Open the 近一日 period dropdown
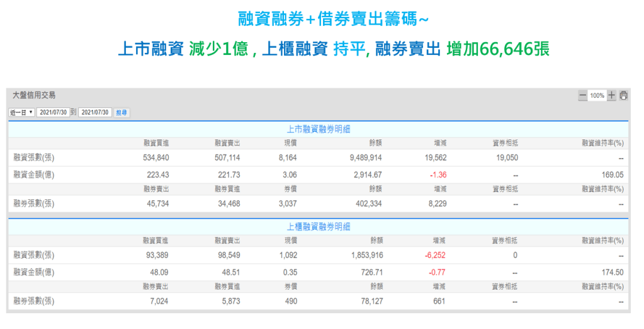Viewport: 644px width, 329px height. coord(22,112)
